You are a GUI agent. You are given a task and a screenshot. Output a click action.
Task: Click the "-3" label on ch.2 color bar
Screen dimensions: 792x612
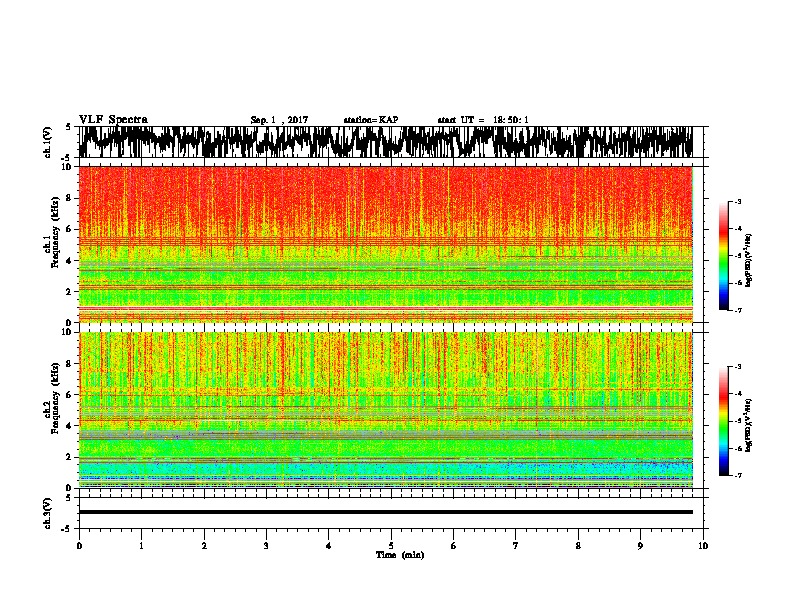[x=737, y=367]
